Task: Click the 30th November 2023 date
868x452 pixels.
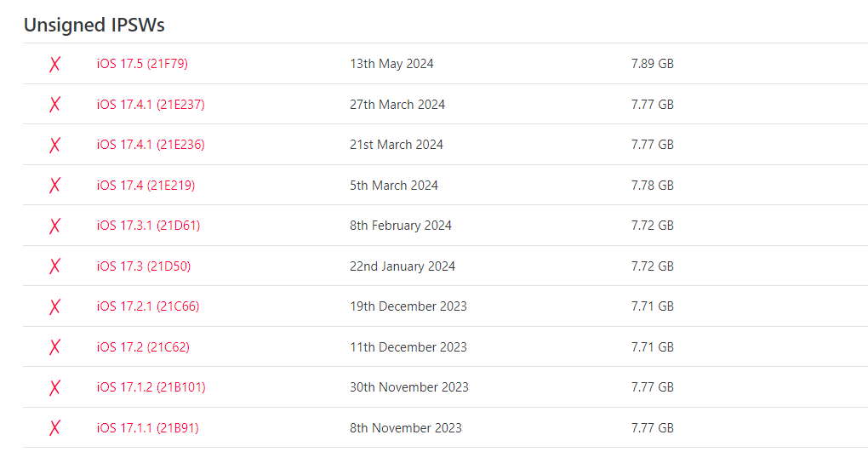Action: point(409,387)
